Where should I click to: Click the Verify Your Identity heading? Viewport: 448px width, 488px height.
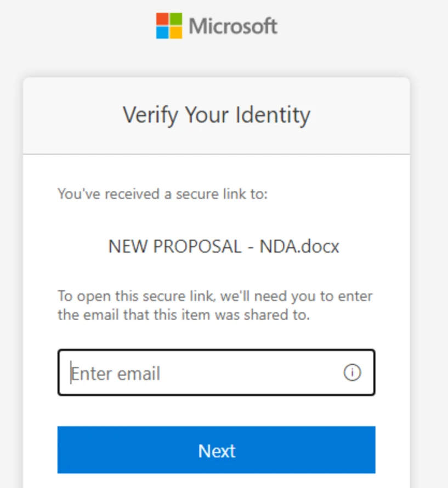pyautogui.click(x=217, y=115)
